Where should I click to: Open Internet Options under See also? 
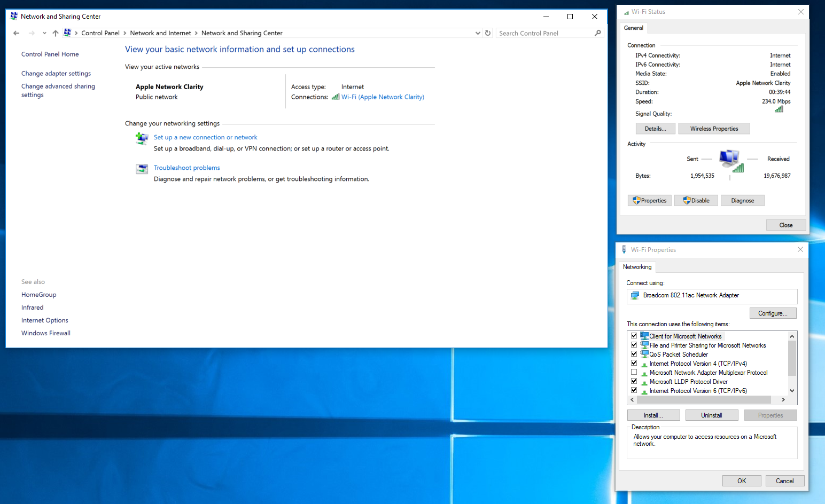pyautogui.click(x=45, y=320)
